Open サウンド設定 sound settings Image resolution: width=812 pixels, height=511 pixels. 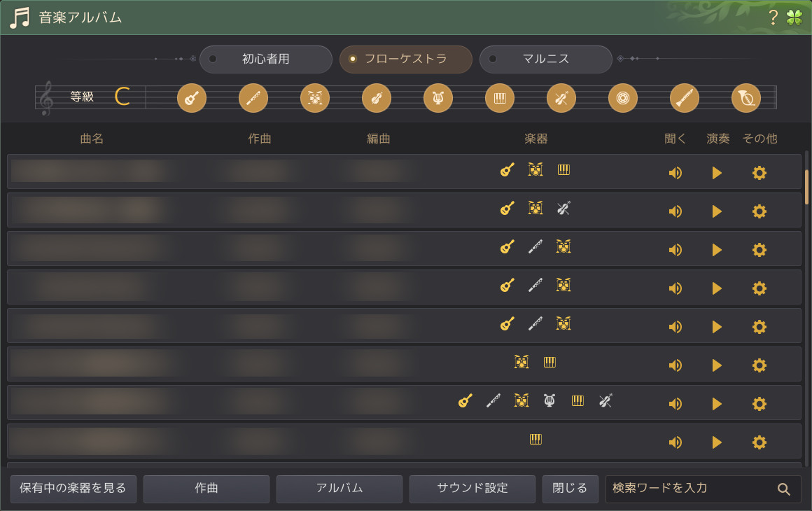click(472, 489)
